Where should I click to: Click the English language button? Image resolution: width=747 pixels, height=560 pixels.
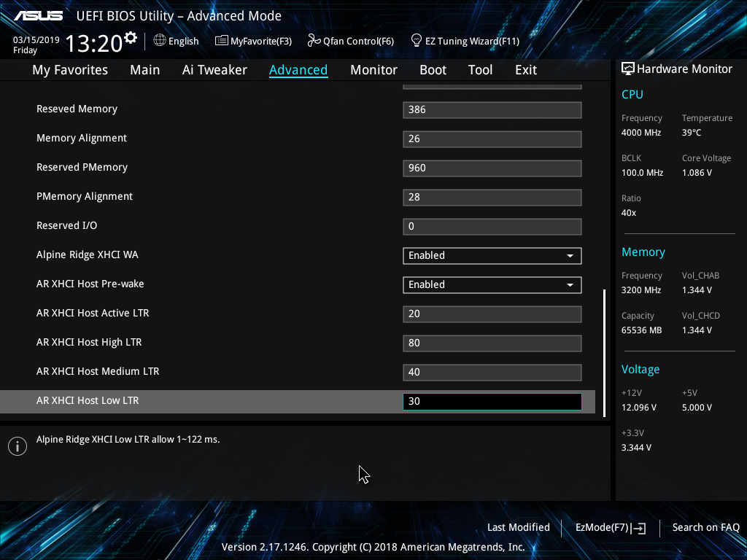[183, 42]
